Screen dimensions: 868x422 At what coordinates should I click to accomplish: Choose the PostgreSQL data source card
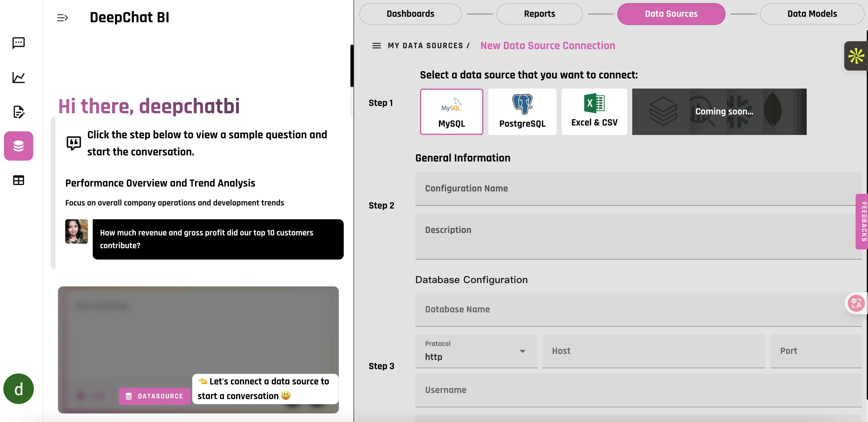[522, 112]
